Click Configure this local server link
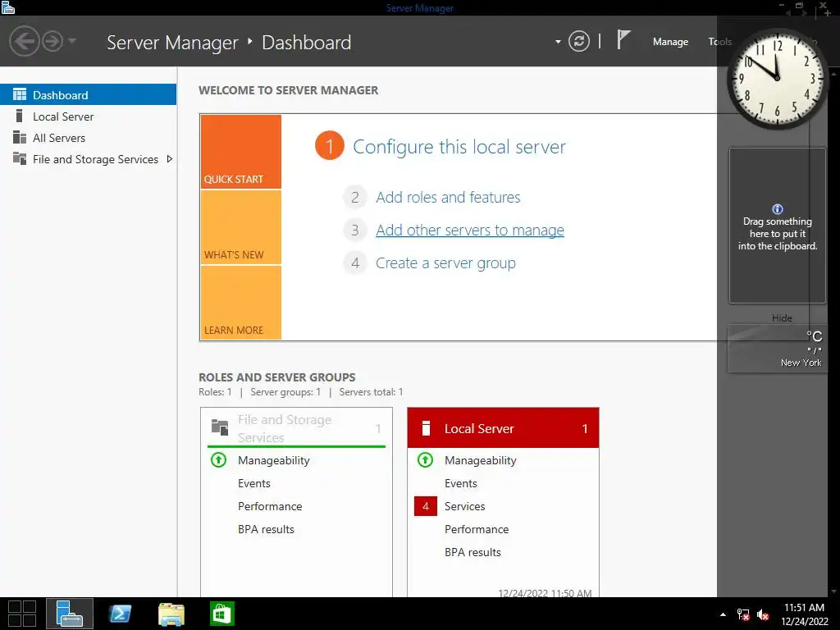Image resolution: width=840 pixels, height=630 pixels. pyautogui.click(x=459, y=147)
